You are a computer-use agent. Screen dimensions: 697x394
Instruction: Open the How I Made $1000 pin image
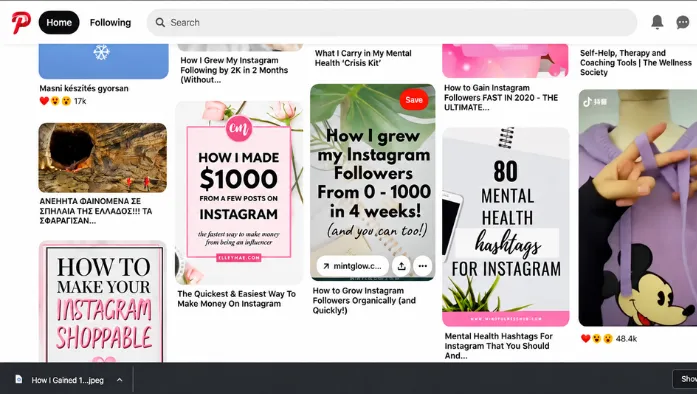coord(239,193)
